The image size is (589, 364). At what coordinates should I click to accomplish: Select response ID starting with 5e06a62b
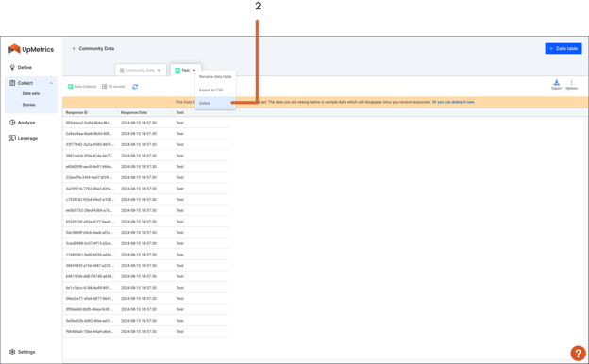[x=89, y=321]
